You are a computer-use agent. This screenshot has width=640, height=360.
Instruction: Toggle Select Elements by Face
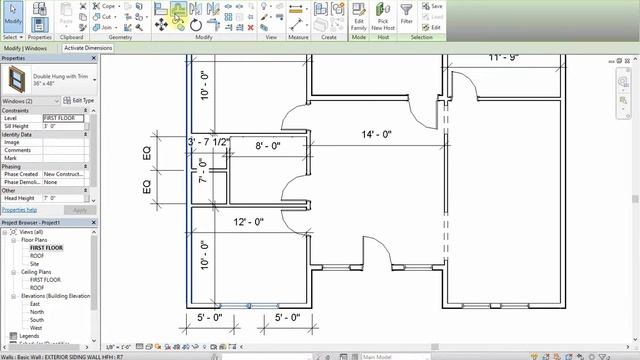point(569,357)
